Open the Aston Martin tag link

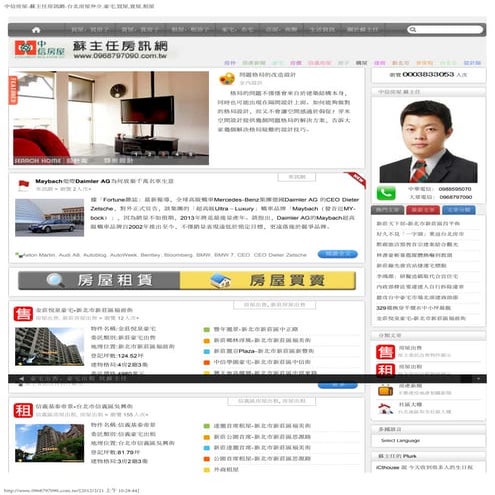coord(39,255)
